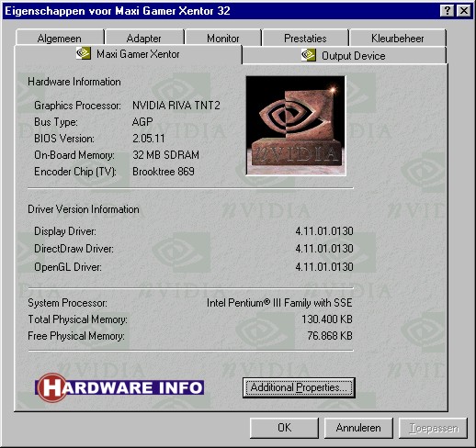Click 'Intel Pentium III Family with SSE' text
The width and height of the screenshot is (476, 448).
tap(279, 303)
